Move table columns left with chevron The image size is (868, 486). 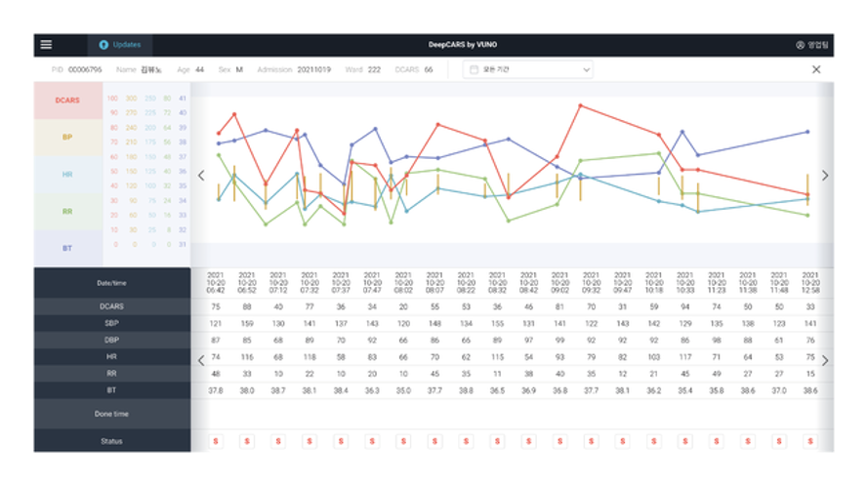coord(201,360)
